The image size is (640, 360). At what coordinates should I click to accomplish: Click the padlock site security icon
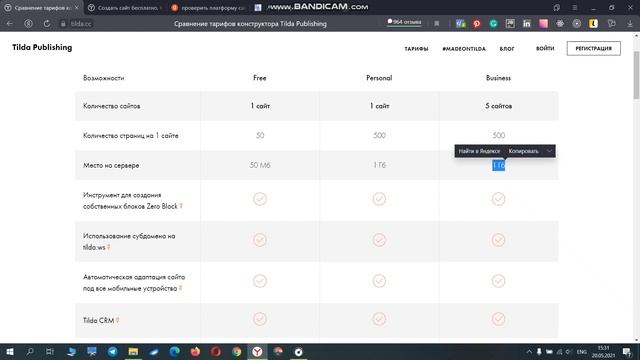click(63, 24)
